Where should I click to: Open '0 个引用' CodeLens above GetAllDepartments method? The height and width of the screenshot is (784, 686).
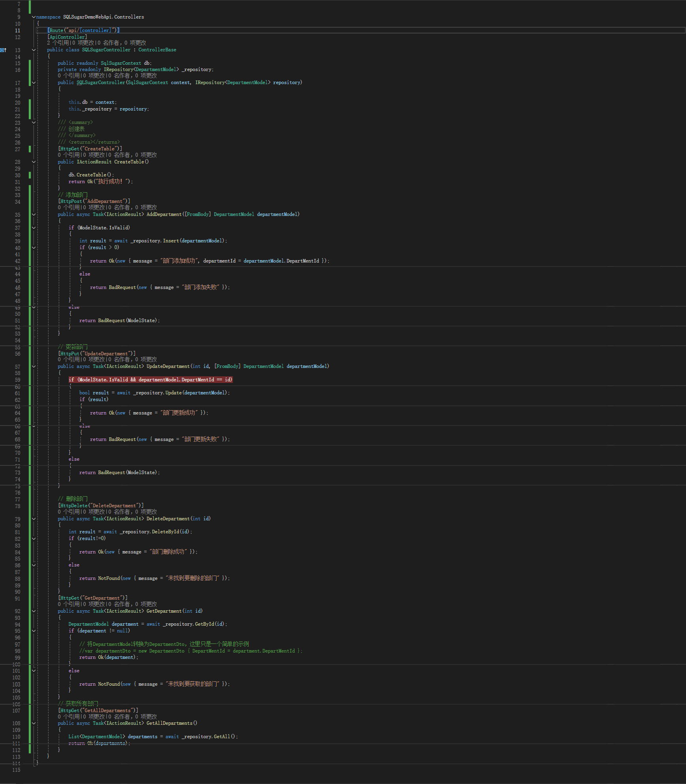(x=69, y=717)
